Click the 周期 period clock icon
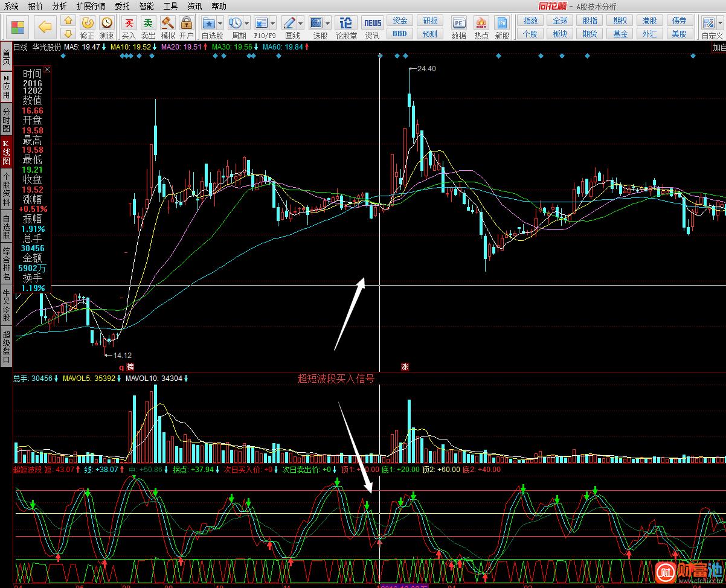Viewport: 726px width, 588px height. [236, 23]
